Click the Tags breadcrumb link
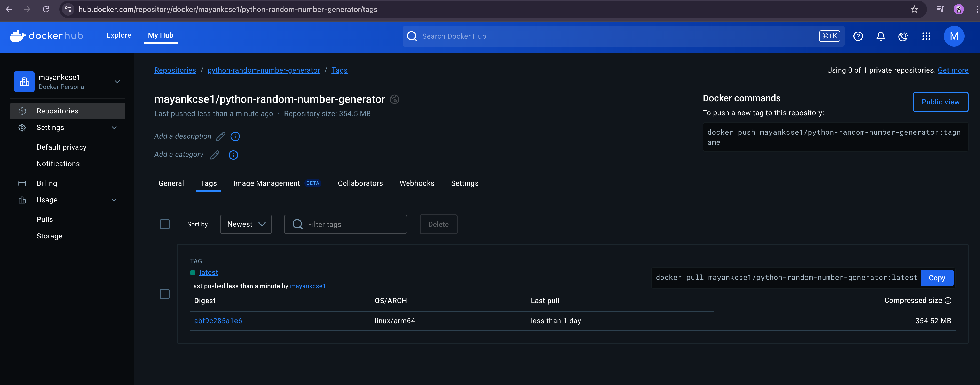The width and height of the screenshot is (980, 385). point(339,70)
